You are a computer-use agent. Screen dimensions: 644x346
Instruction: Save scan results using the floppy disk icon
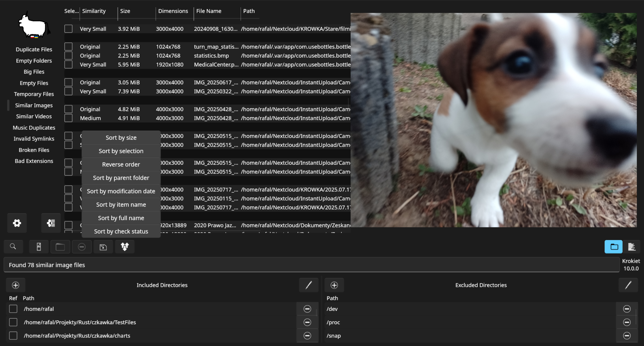click(103, 246)
